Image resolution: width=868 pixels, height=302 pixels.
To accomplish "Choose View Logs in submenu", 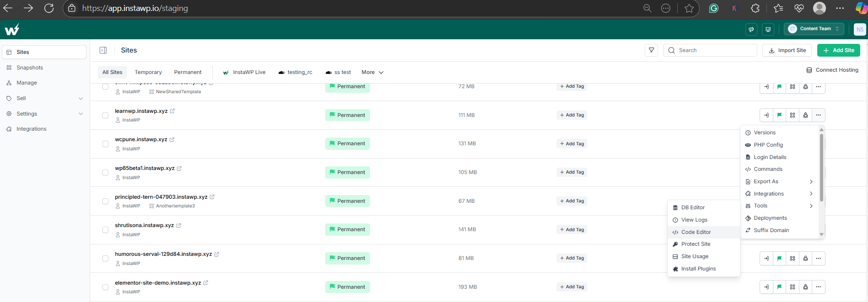I will tap(704, 220).
